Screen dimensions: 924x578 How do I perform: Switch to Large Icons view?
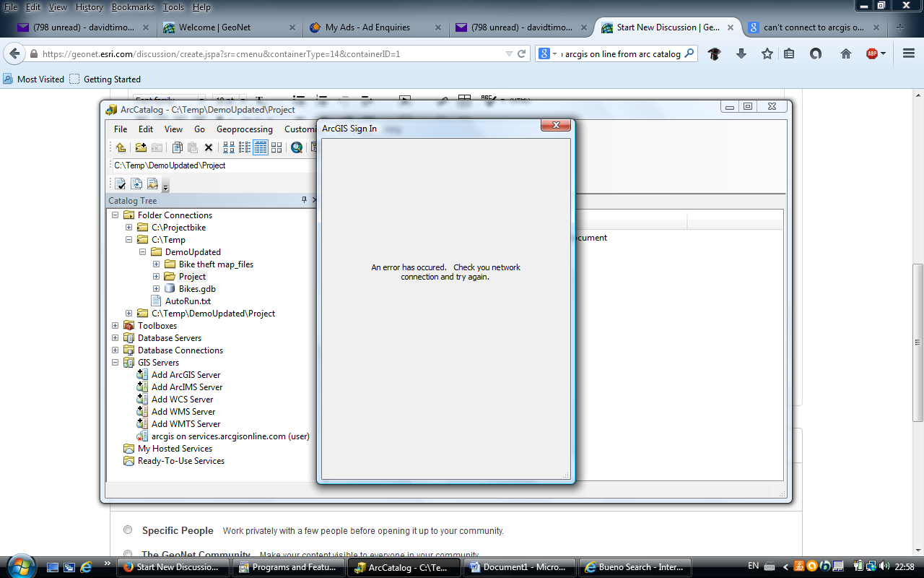(229, 147)
